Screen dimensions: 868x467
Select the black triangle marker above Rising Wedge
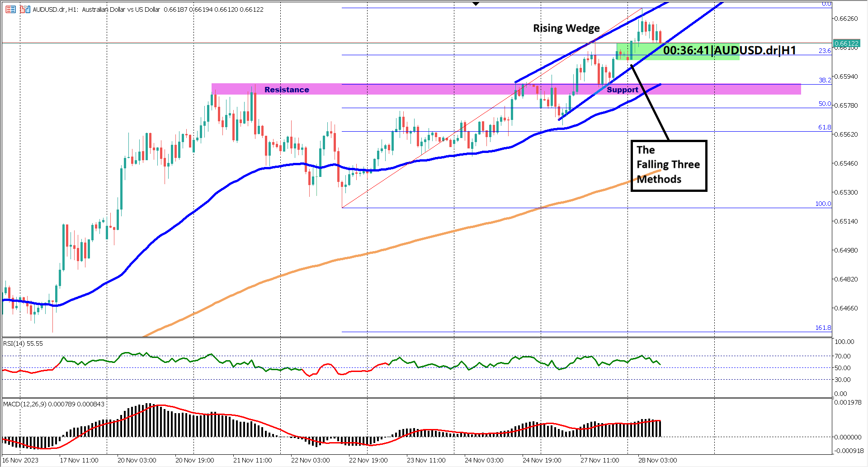tap(476, 3)
